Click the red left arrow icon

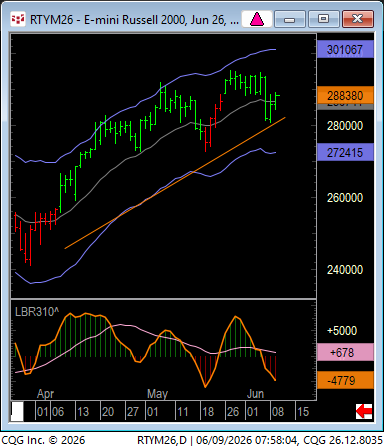(363, 411)
